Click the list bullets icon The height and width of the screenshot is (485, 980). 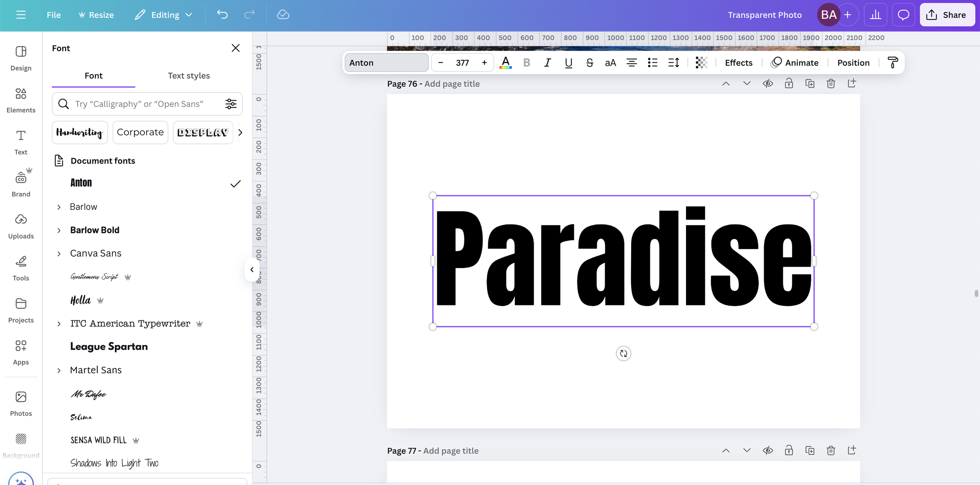(x=652, y=63)
